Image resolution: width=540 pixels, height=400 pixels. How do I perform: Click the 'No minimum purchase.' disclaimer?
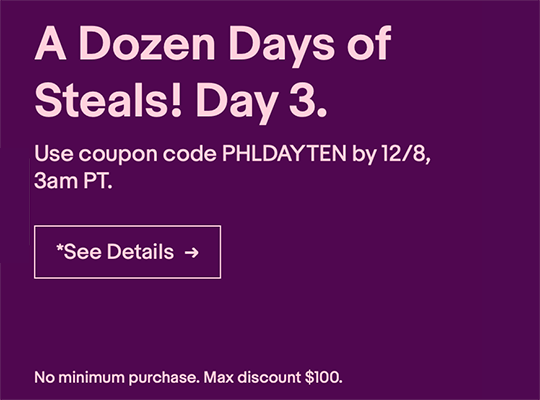click(x=117, y=378)
